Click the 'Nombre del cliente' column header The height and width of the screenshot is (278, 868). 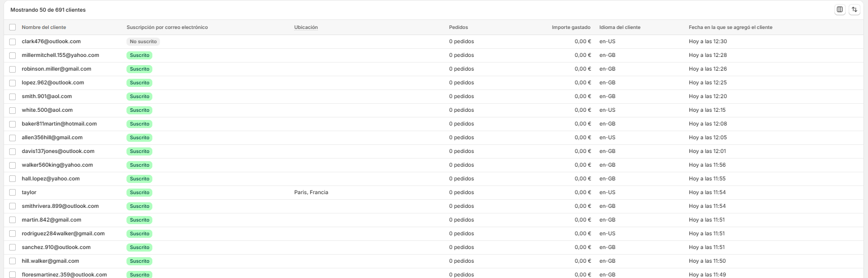coord(44,27)
